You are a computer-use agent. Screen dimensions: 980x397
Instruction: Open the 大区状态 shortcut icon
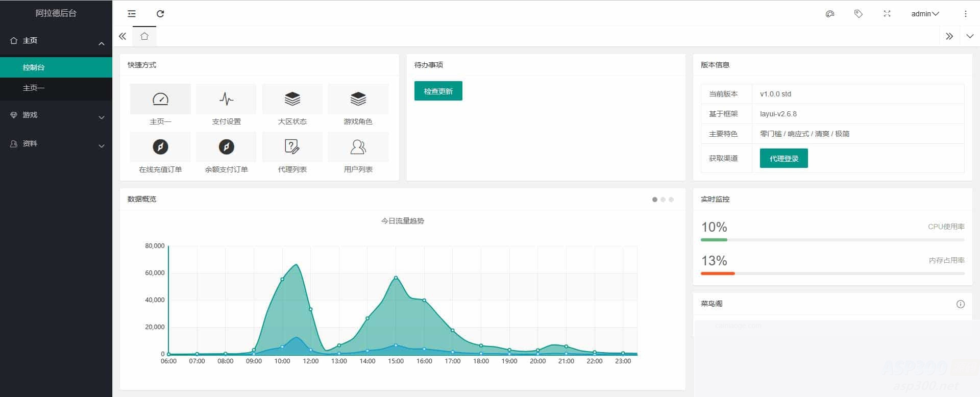292,99
